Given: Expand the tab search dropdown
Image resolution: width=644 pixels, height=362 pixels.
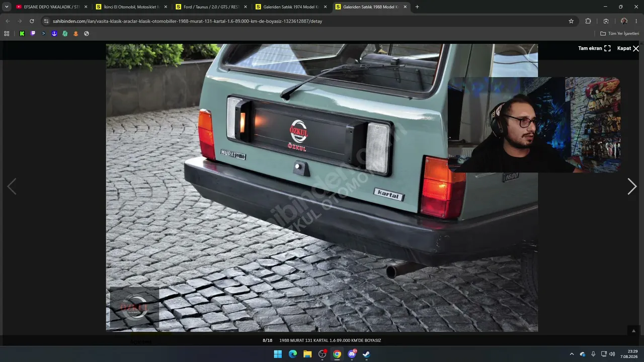Looking at the screenshot, I should (x=7, y=7).
